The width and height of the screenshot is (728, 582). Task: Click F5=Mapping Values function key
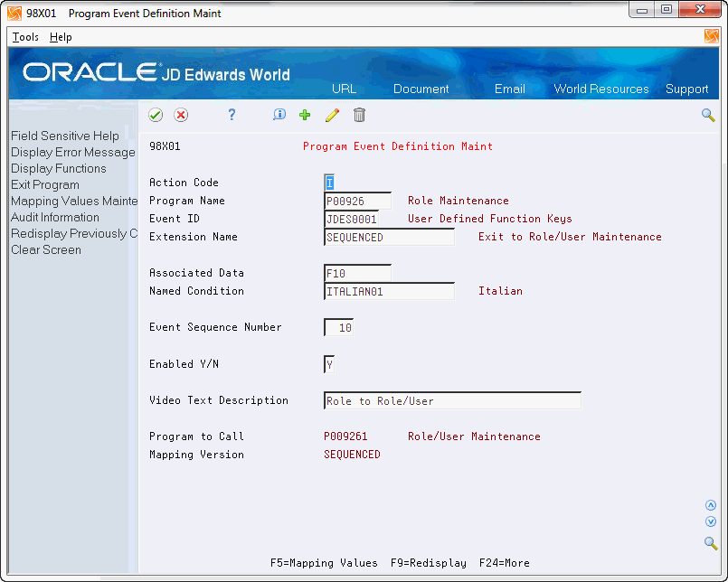click(x=324, y=563)
